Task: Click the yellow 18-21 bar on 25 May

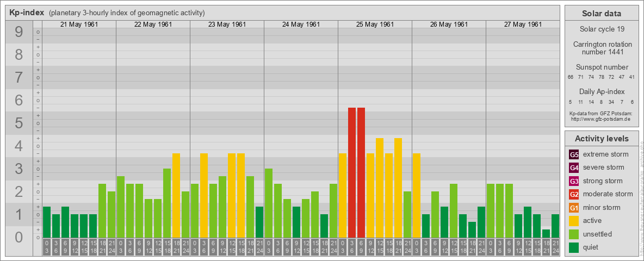Action: pyautogui.click(x=398, y=188)
